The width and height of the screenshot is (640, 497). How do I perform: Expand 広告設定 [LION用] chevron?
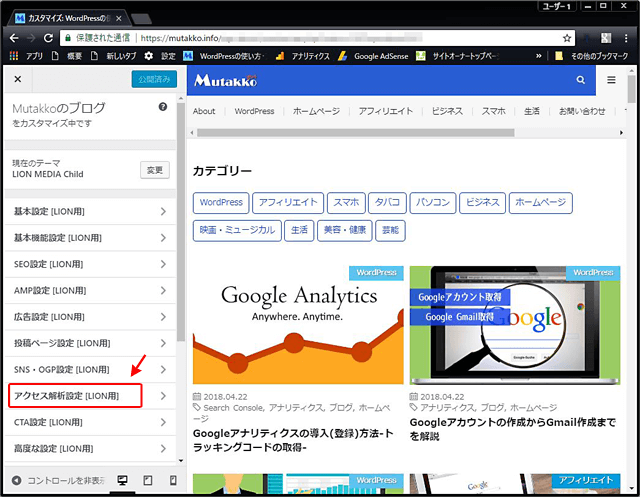pos(163,317)
